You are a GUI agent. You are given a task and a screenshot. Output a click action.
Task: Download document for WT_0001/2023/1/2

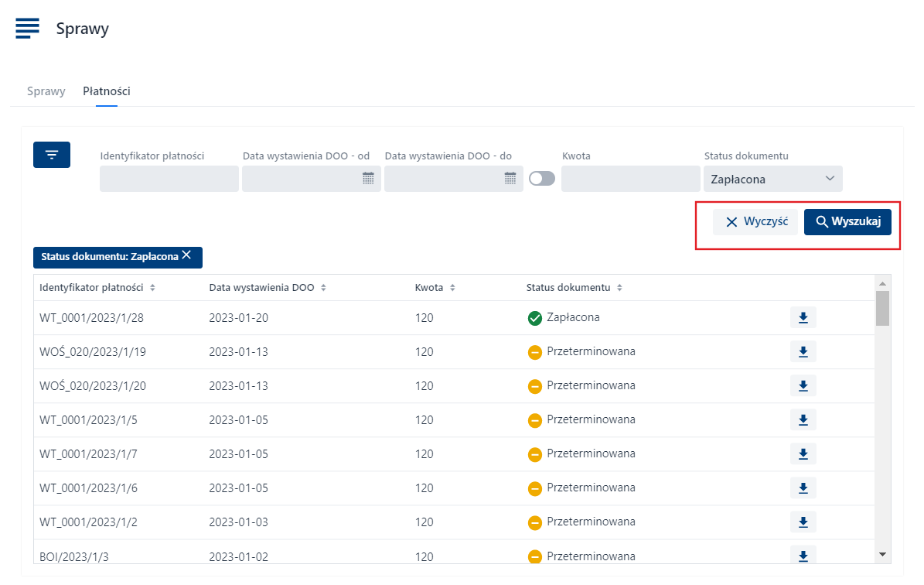(x=803, y=522)
